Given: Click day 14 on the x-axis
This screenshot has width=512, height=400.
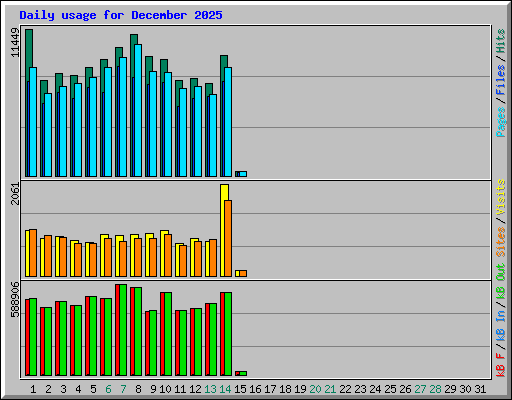Looking at the screenshot, I should click(x=225, y=389).
